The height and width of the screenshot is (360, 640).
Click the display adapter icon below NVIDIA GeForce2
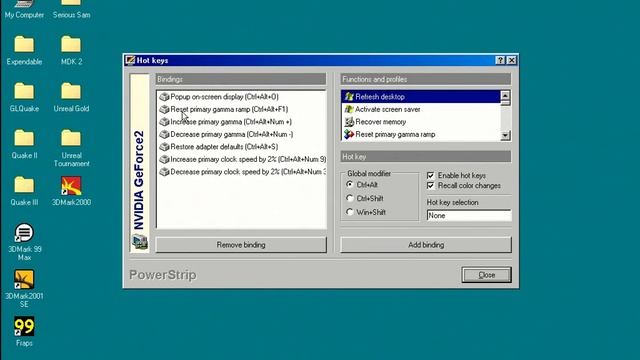pyautogui.click(x=140, y=242)
